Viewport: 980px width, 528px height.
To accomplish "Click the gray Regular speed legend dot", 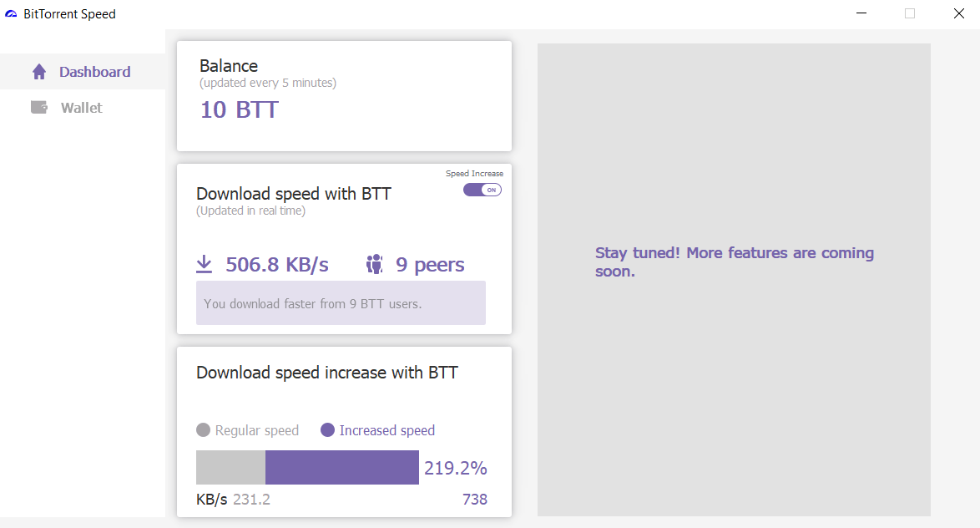I will click(203, 429).
